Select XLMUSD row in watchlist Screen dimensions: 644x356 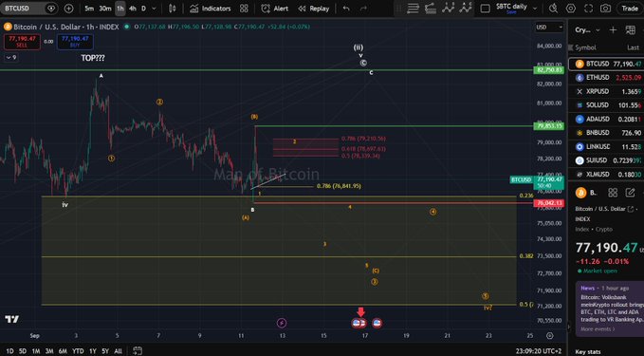click(x=606, y=175)
